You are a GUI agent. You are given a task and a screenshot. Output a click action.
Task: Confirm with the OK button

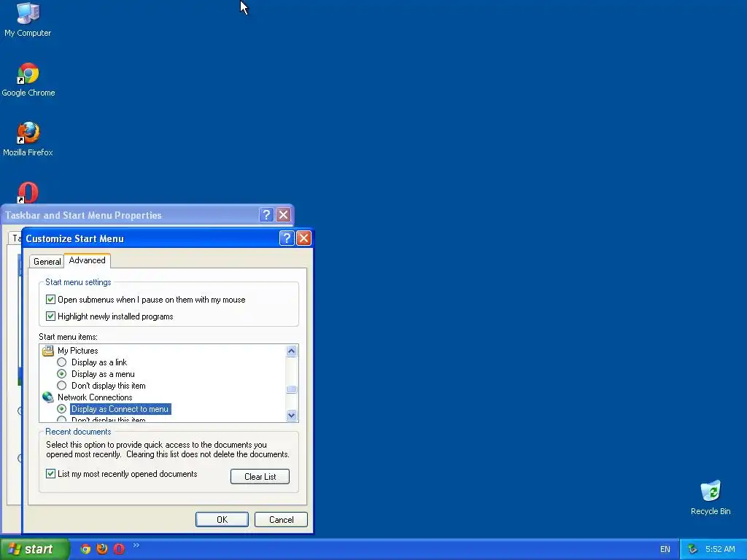pyautogui.click(x=222, y=519)
